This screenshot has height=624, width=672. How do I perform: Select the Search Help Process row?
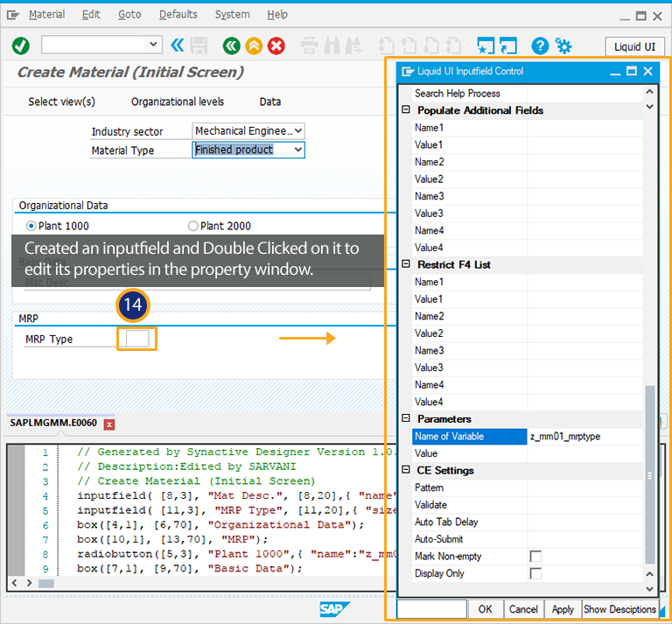click(x=528, y=94)
